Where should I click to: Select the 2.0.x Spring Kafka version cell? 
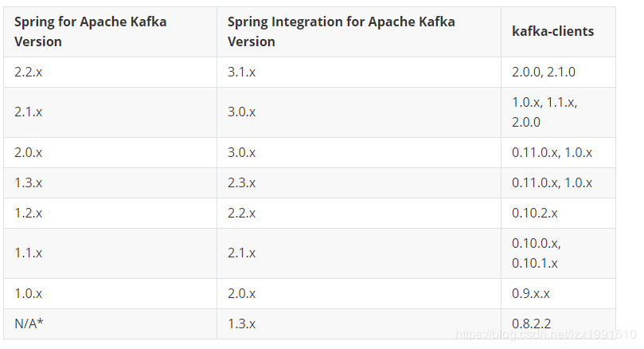[29, 152]
